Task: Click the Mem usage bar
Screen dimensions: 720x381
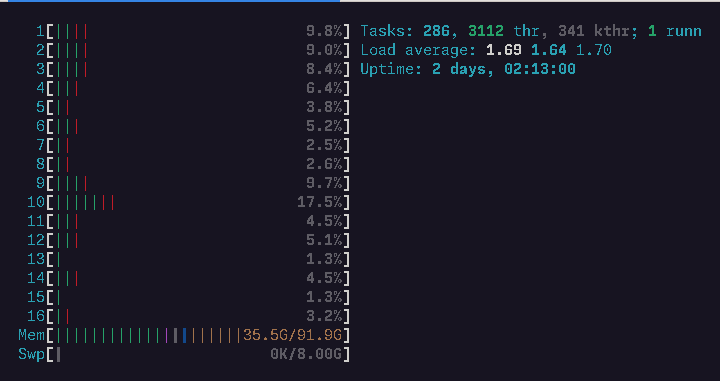Action: 184,335
